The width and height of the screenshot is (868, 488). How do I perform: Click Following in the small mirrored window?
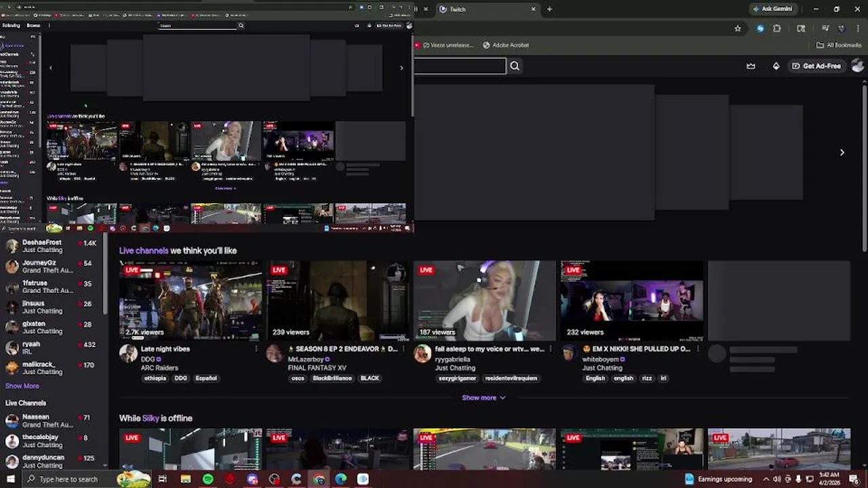[11, 25]
